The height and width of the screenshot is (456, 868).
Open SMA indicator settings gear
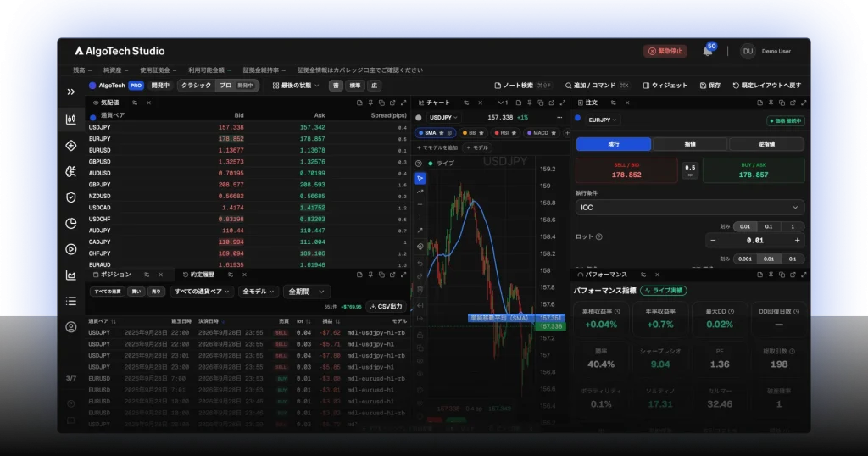[449, 133]
